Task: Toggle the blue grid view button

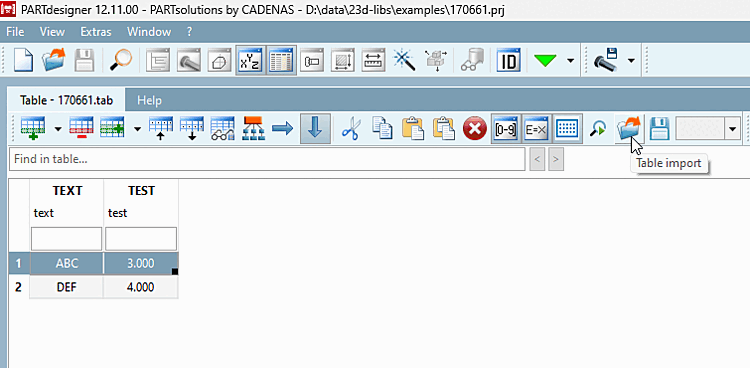Action: pos(568,129)
